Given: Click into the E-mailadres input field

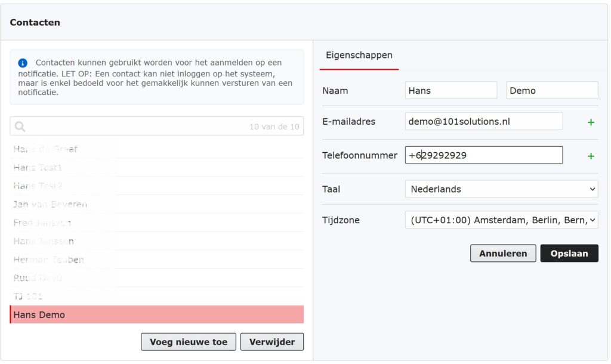Looking at the screenshot, I should (x=483, y=122).
